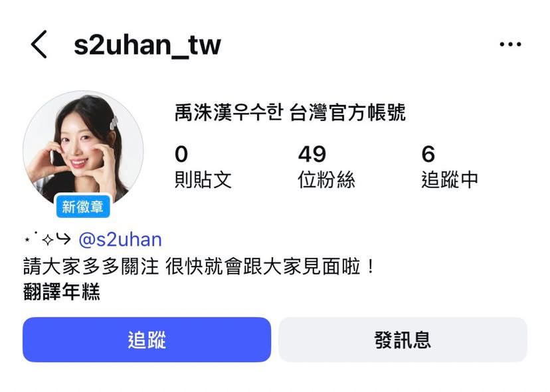Tap the display name 禹洙漢 台灣官方帳號

290,112
